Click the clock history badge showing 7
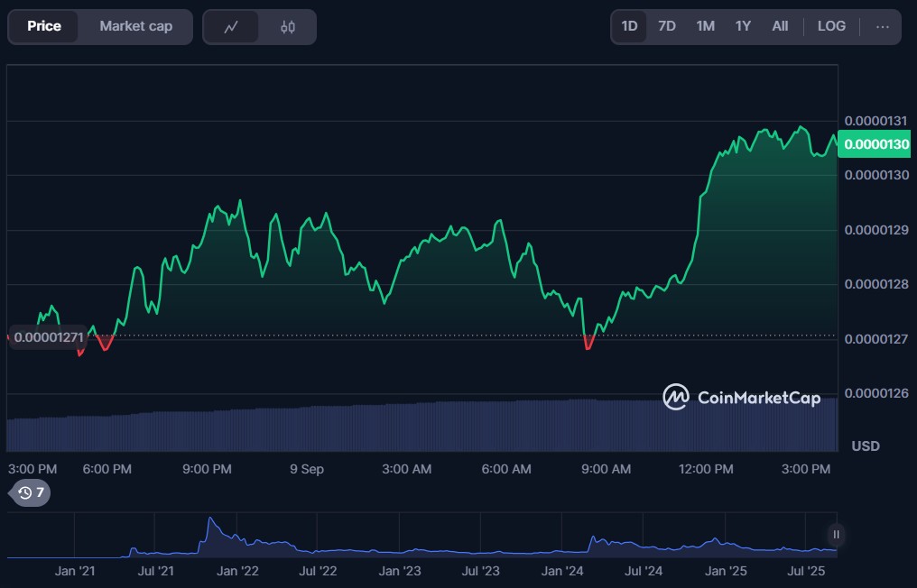Image resolution: width=917 pixels, height=588 pixels. (31, 492)
